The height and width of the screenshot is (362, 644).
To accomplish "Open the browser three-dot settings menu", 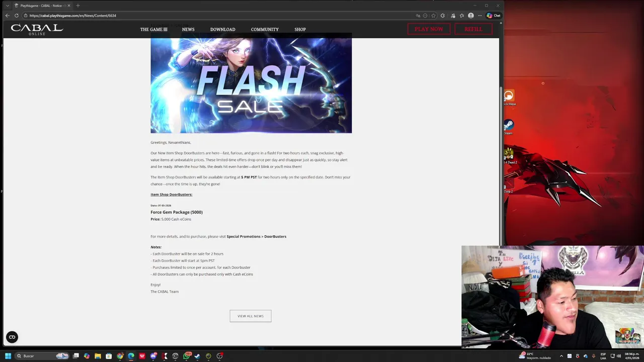I will click(479, 16).
